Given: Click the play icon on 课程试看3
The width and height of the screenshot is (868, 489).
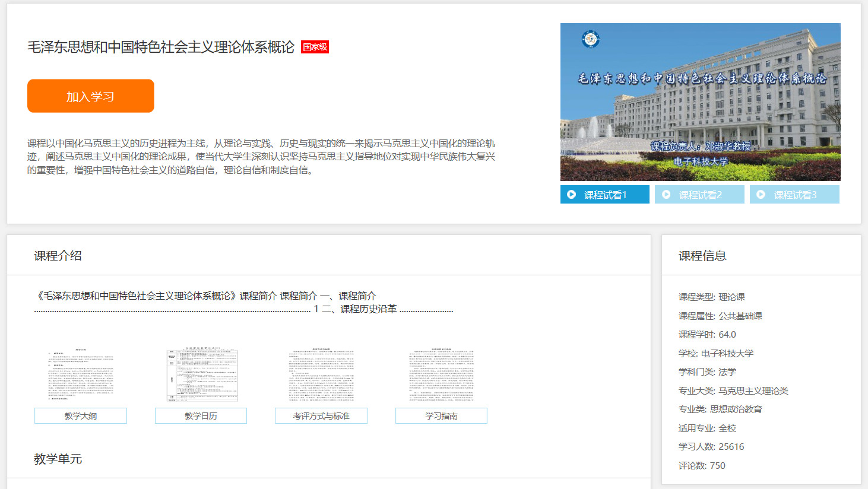Looking at the screenshot, I should [761, 195].
